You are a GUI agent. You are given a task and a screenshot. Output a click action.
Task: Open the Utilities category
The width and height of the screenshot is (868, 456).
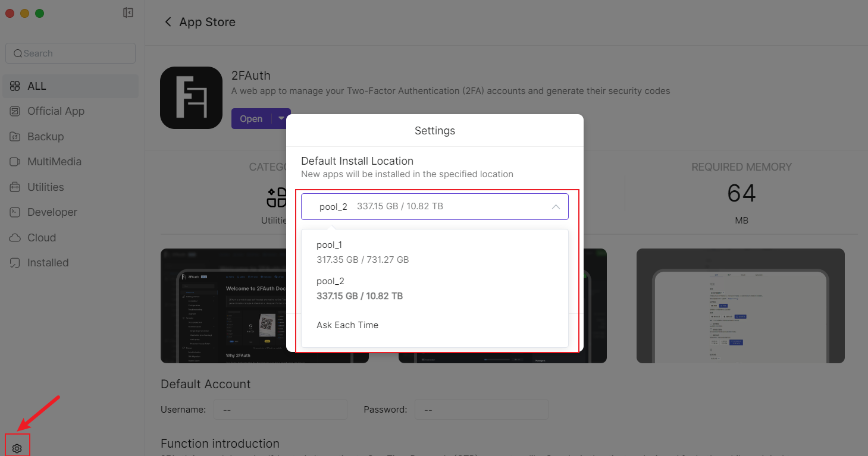[x=45, y=187]
